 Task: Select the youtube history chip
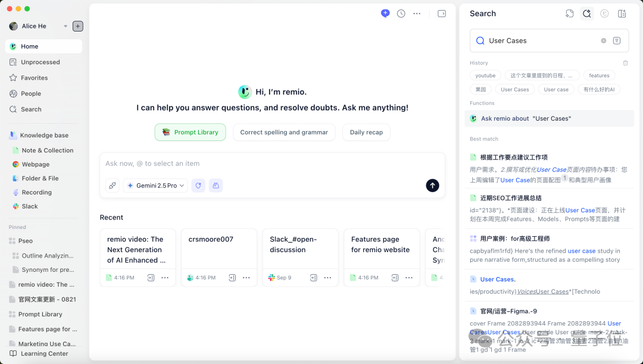[x=485, y=76]
